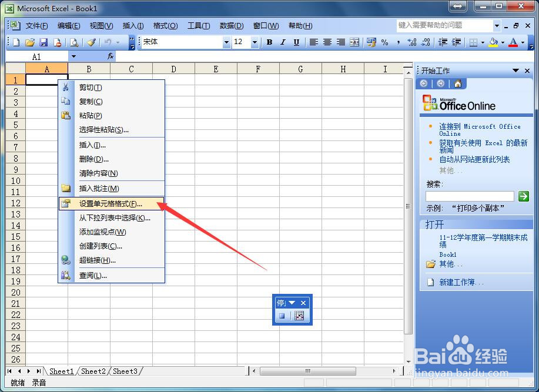This screenshot has height=392, width=539.
Task: Click the help question input box
Action: pyautogui.click(x=445, y=25)
